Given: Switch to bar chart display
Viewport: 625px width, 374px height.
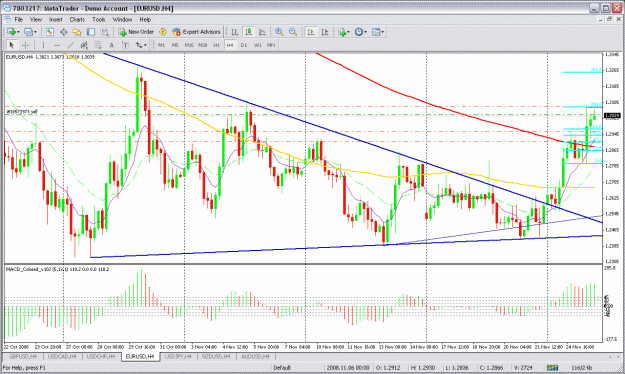Looking at the screenshot, I should [x=234, y=32].
